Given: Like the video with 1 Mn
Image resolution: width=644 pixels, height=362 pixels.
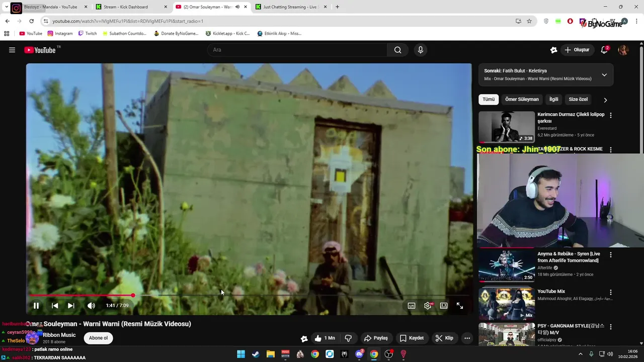Looking at the screenshot, I should pyautogui.click(x=325, y=338).
